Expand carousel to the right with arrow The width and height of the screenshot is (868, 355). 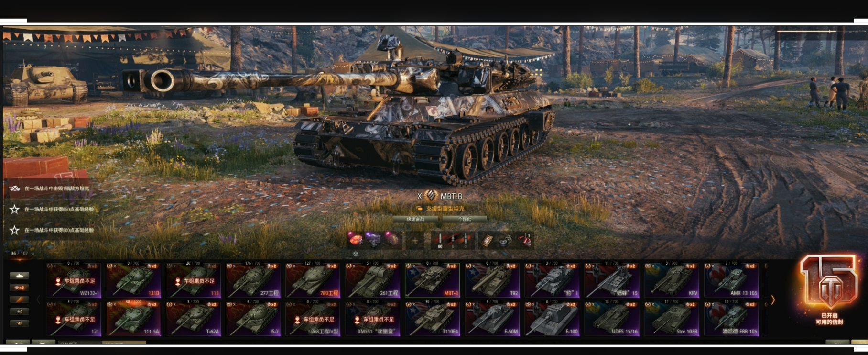point(773,300)
